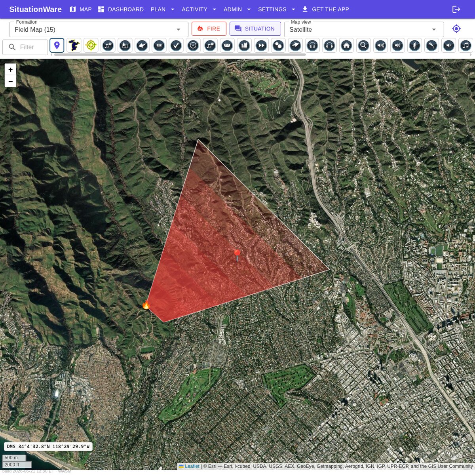This screenshot has width=475, height=476.
Task: Click the SituationWare logo title
Action: click(x=36, y=9)
